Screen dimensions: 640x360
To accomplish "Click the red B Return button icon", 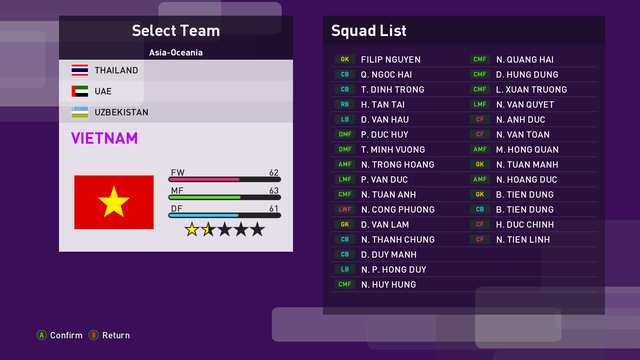I will (93, 335).
